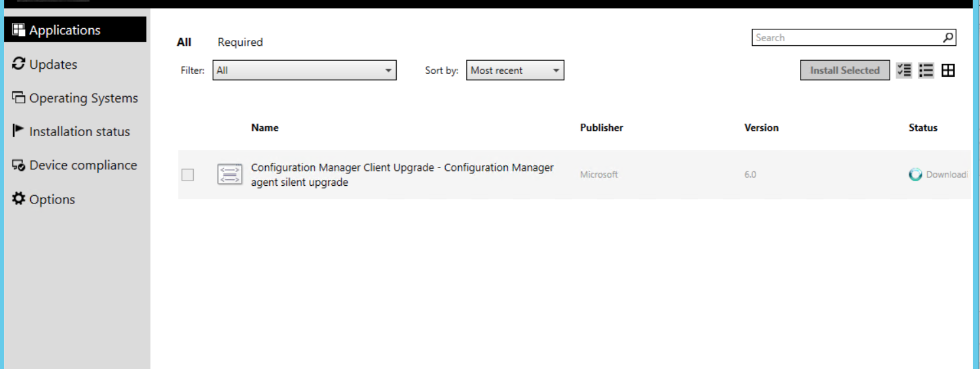Click the Operating Systems window icon
The height and width of the screenshot is (369, 980).
[18, 98]
